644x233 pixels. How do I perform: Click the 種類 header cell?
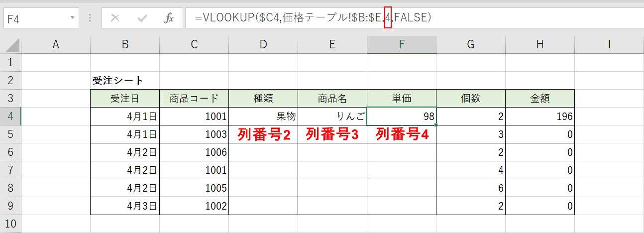tap(263, 98)
